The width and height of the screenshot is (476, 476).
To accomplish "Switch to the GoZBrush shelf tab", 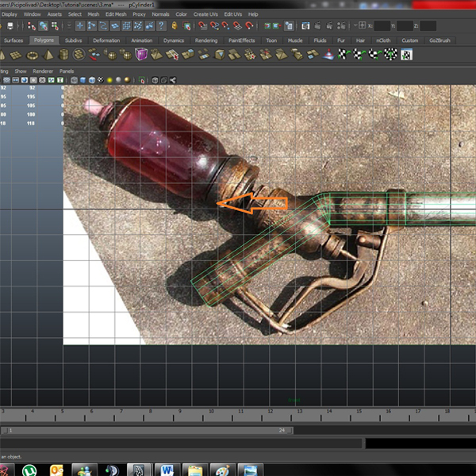I will click(x=440, y=40).
